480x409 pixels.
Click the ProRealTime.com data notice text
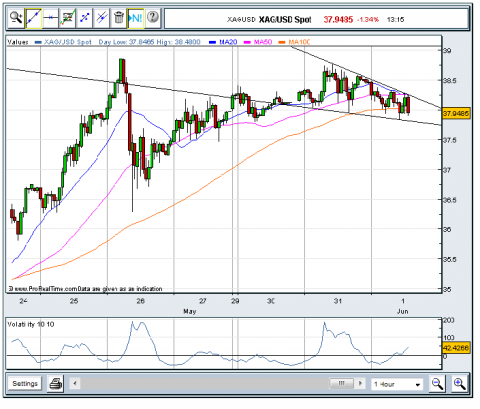coord(85,289)
